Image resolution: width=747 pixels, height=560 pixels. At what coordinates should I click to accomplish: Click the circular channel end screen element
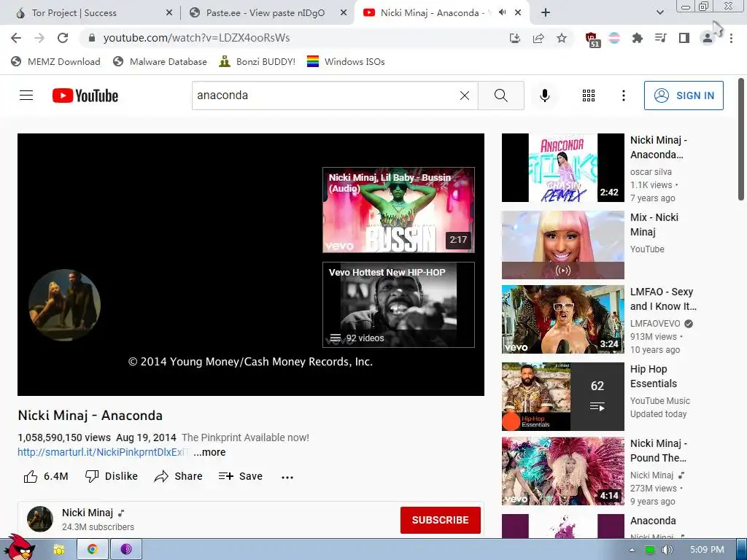pos(64,305)
